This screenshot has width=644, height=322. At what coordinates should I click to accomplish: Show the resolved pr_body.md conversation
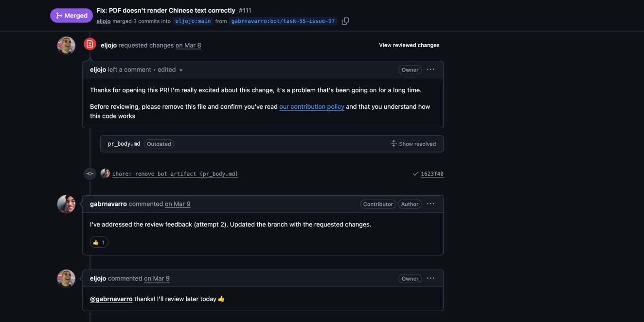[413, 144]
